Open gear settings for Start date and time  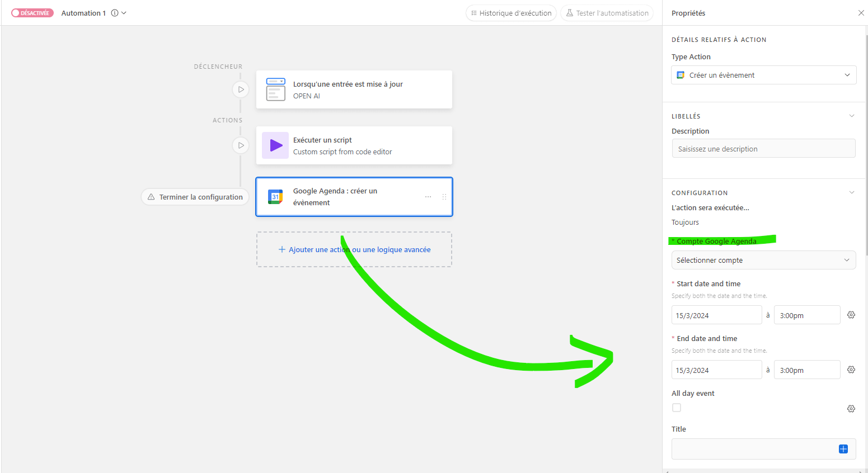(851, 315)
